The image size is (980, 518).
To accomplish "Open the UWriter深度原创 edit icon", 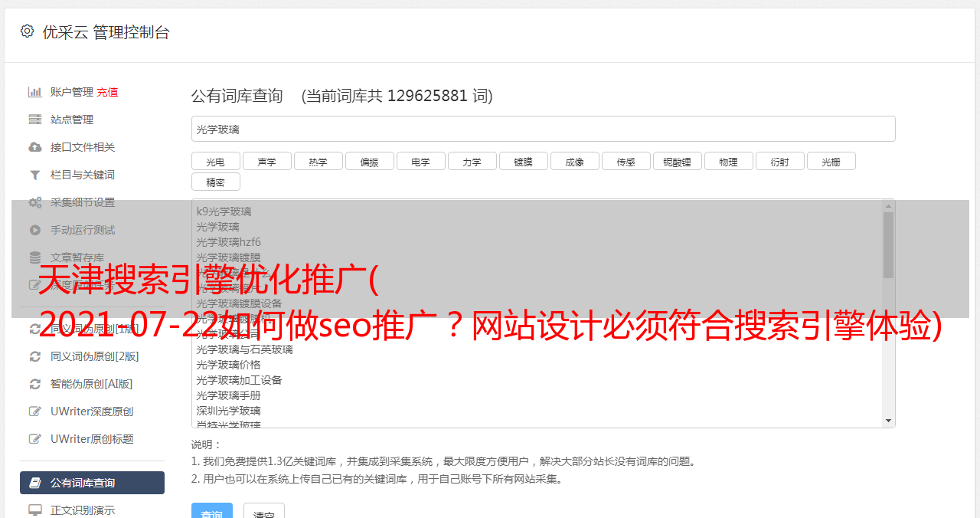I will click(35, 411).
